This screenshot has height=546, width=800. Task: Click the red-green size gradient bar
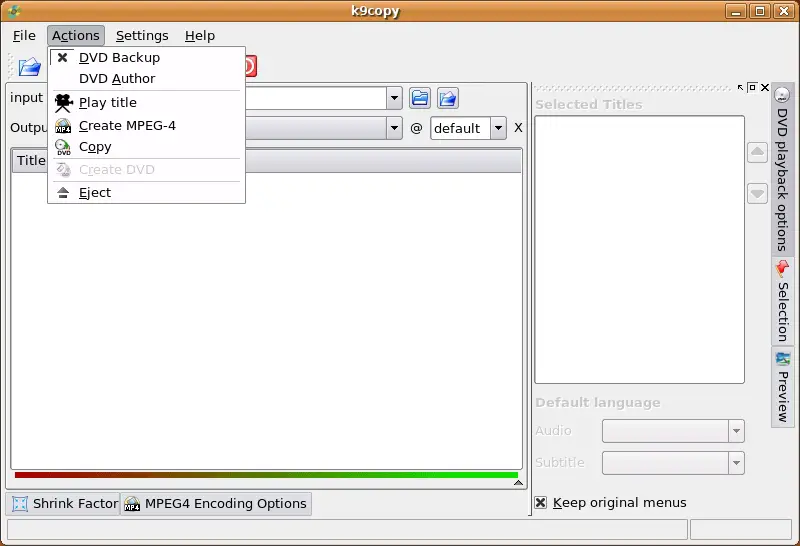click(266, 475)
